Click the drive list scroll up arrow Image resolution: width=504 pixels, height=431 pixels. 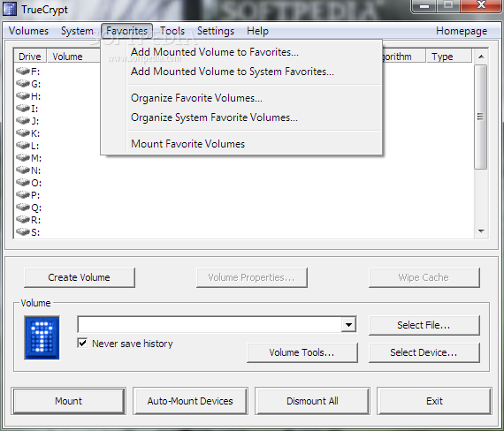point(481,57)
